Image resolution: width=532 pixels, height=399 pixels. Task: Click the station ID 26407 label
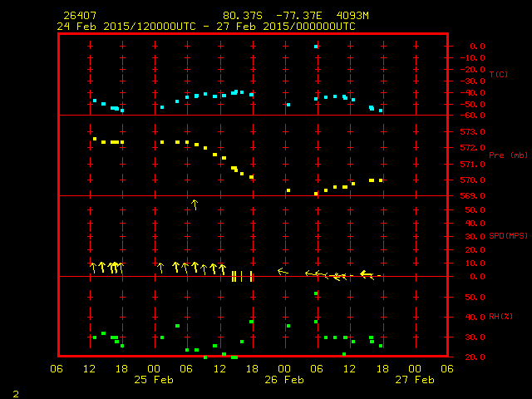(79, 16)
